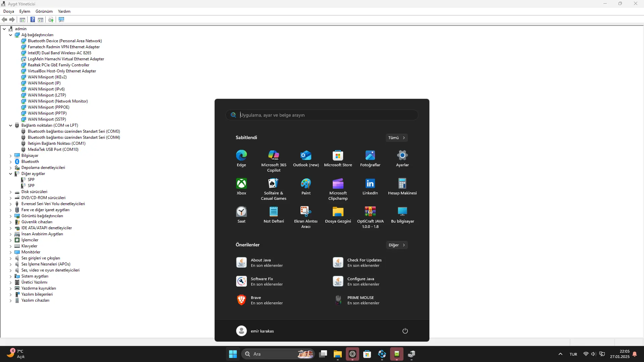The width and height of the screenshot is (644, 362).
Task: Open Solitaire & Casual Games
Action: click(x=274, y=189)
